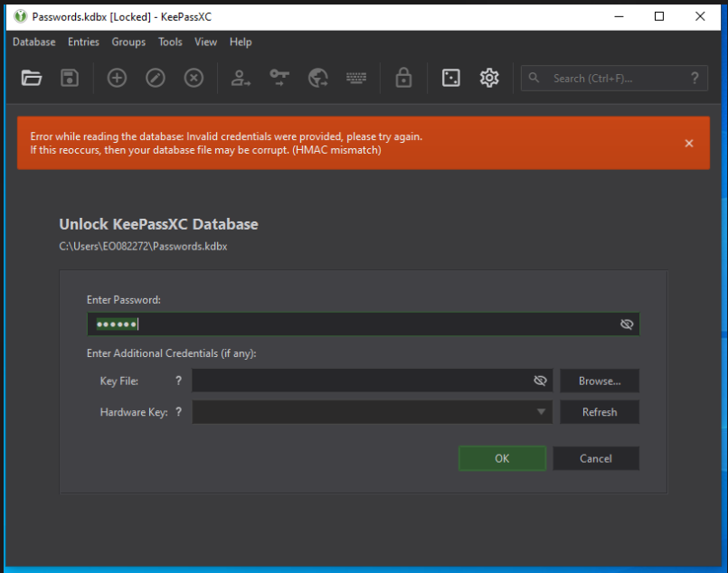Lock all open databases
The width and height of the screenshot is (728, 573).
[402, 78]
